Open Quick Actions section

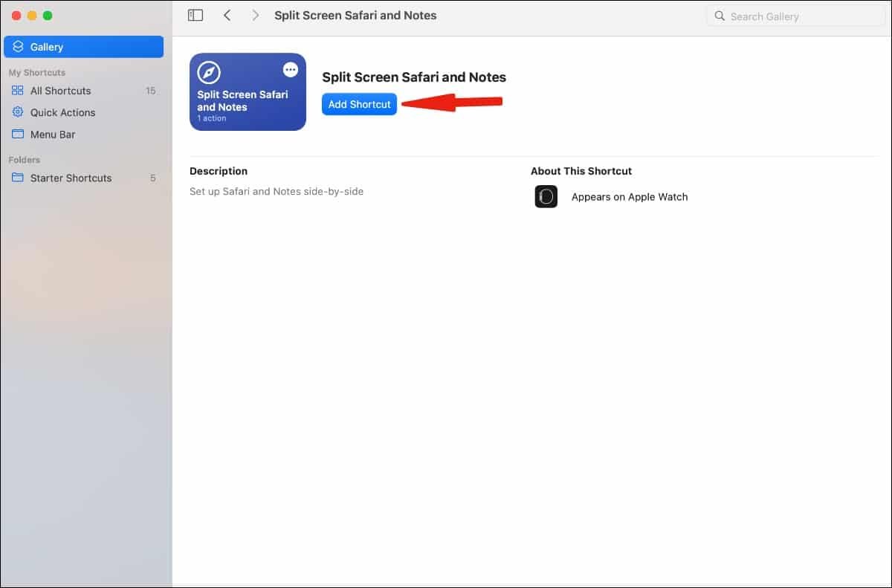(x=83, y=112)
